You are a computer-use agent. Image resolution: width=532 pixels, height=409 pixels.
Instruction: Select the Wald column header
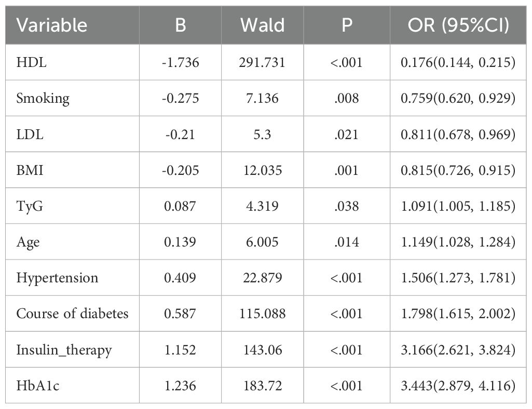[262, 25]
